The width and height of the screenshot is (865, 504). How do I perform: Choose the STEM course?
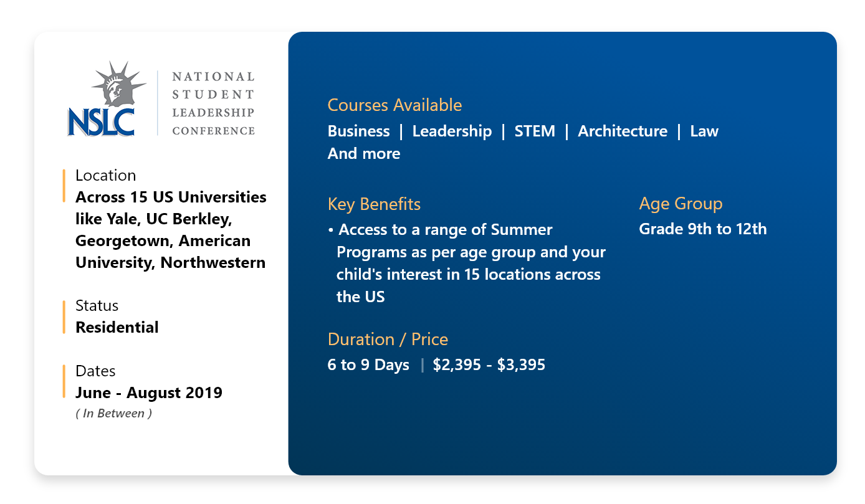tap(535, 131)
